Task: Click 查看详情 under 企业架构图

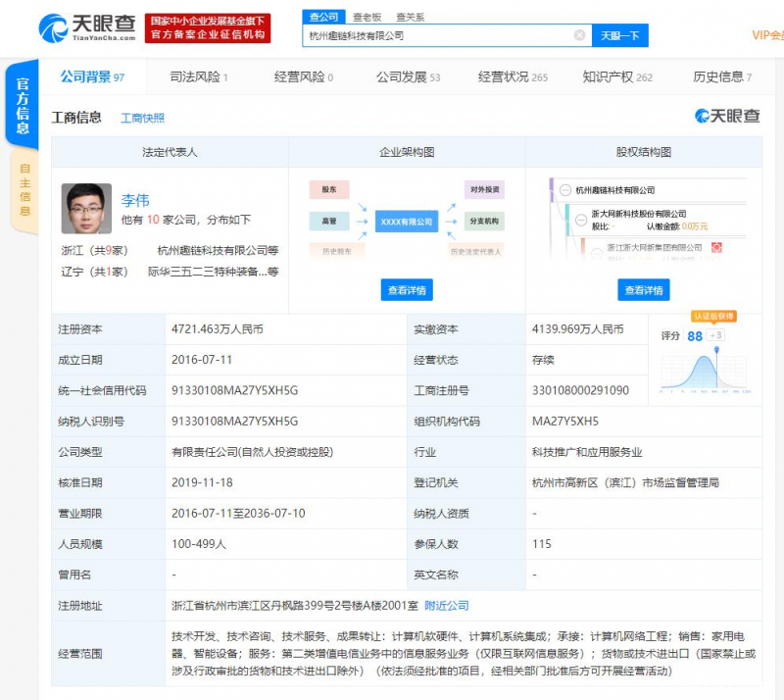Action: click(407, 290)
